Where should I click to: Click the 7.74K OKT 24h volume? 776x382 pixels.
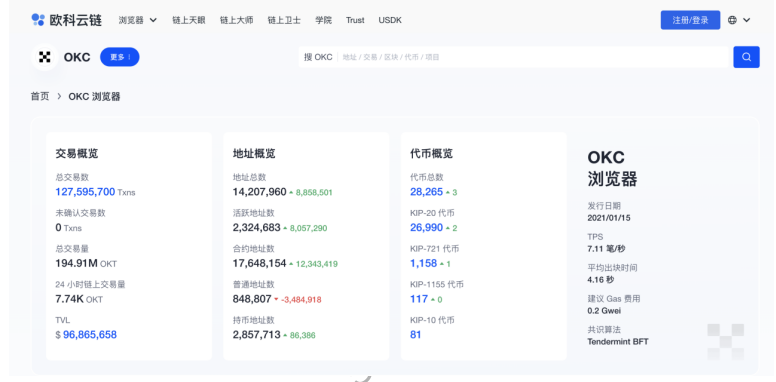79,299
